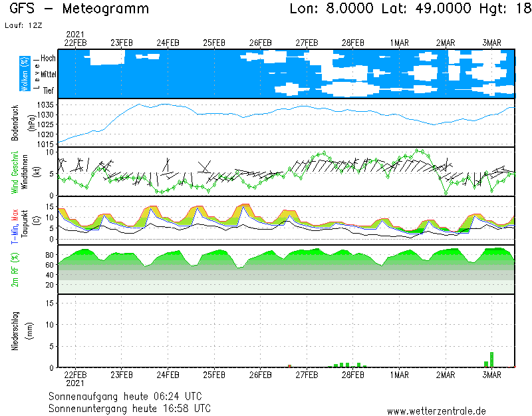Click the blue 'Wolken (%)' axis label
532x416 pixels.
(25, 74)
